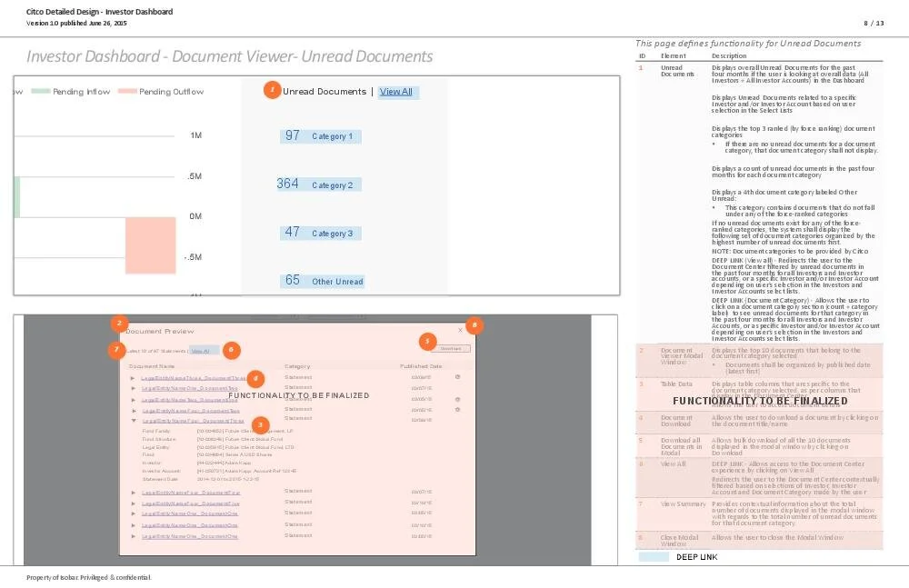Open the 47 Category 3 unread documents
909x588 pixels.
(321, 234)
